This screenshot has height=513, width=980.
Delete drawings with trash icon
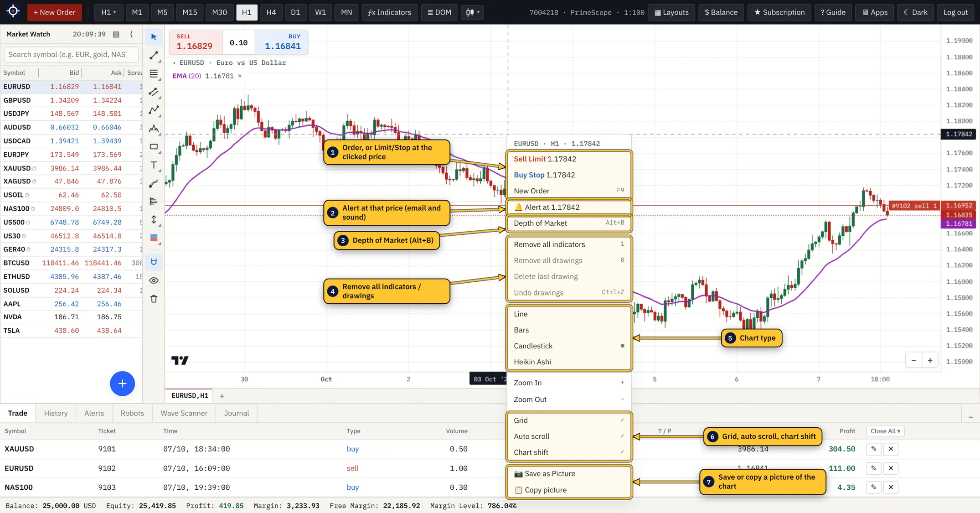point(154,299)
